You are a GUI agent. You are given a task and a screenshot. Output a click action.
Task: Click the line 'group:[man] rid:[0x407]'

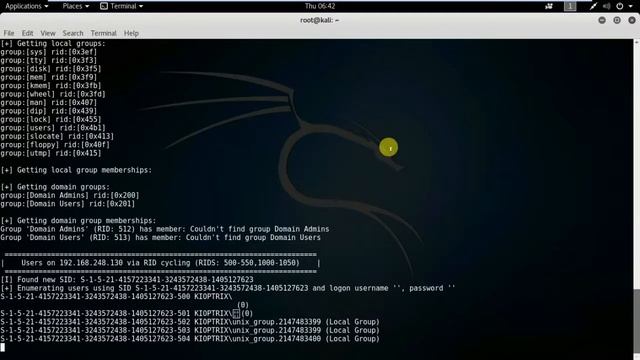pos(49,102)
